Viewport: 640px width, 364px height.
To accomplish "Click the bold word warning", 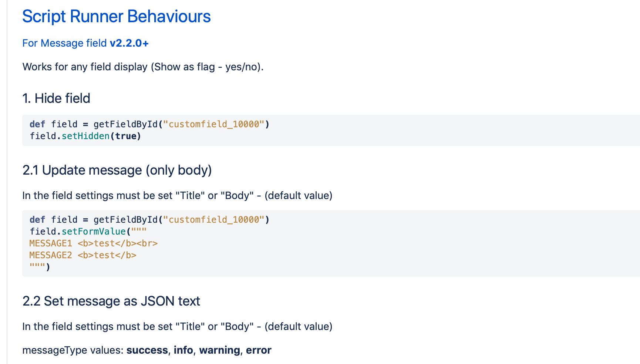I will click(x=219, y=350).
